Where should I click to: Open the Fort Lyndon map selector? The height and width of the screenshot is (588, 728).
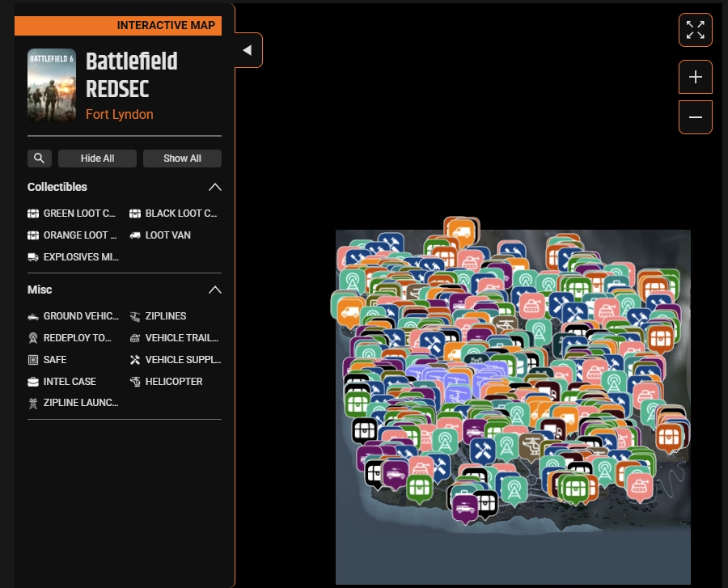click(119, 114)
